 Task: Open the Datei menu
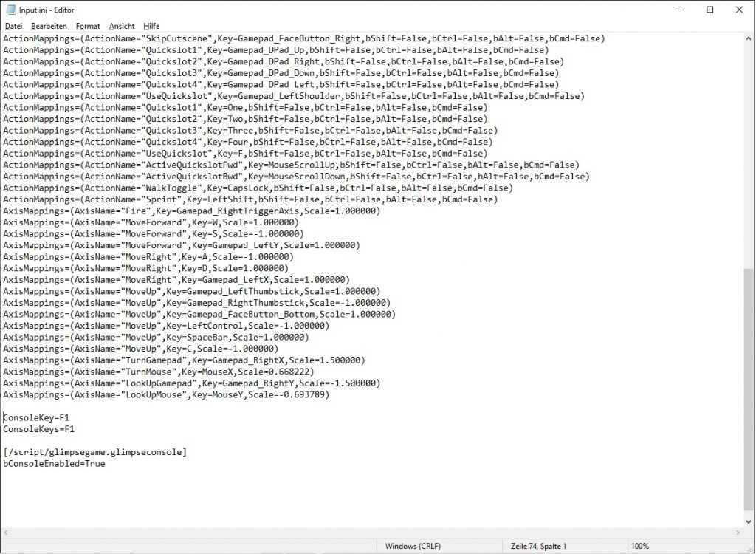coord(13,26)
